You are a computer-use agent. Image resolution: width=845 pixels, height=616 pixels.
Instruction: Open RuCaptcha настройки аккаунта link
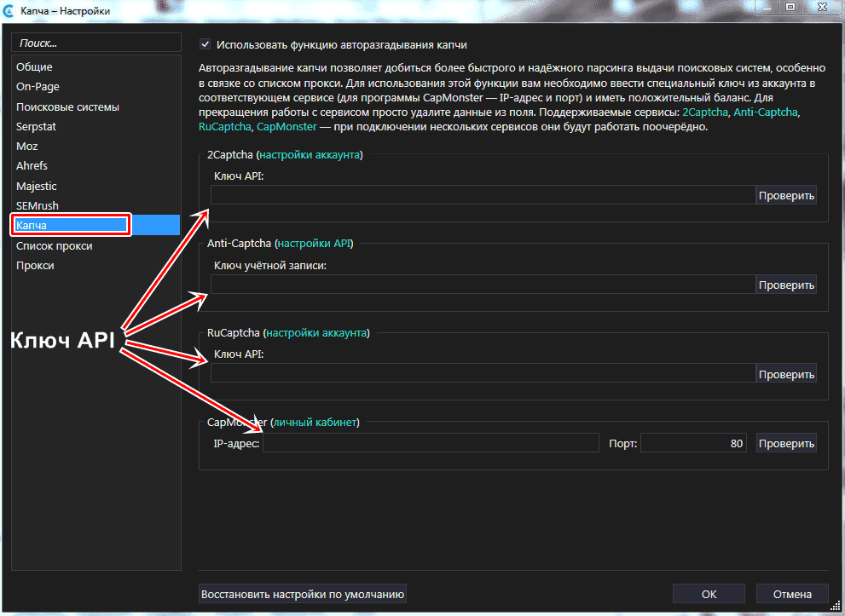click(x=316, y=333)
